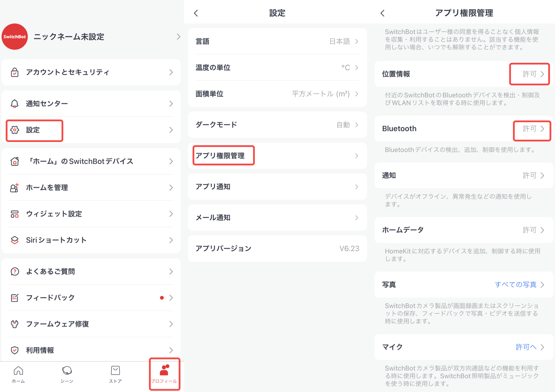This screenshot has height=392, width=555.
Task: Expand the 面積単位 chevron
Action: [357, 94]
